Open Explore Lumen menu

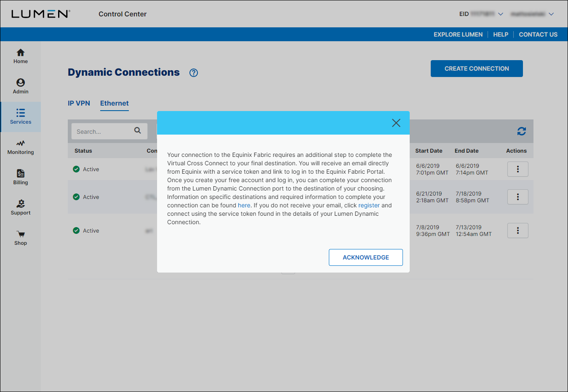click(x=458, y=34)
